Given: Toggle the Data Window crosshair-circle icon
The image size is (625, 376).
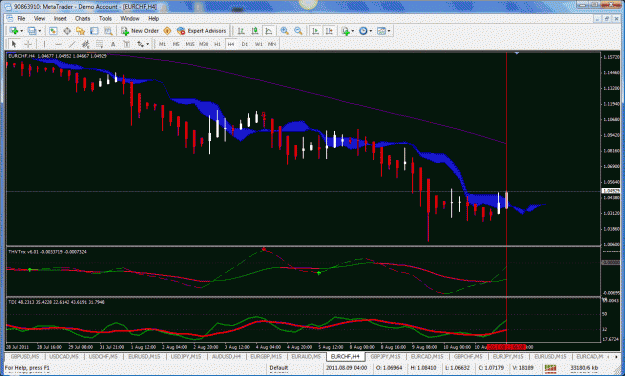Looking at the screenshot, I should (67, 31).
